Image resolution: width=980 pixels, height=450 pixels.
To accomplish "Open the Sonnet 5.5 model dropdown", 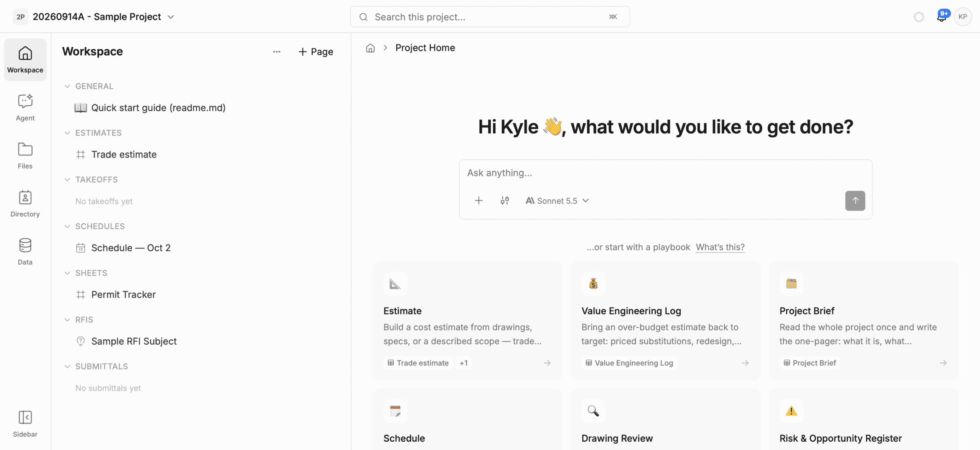I will (557, 201).
